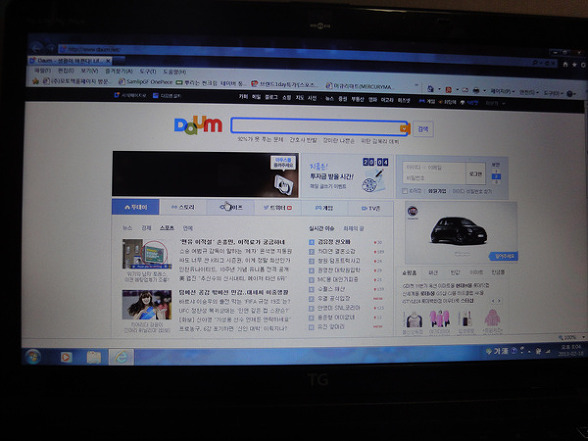Click the next arrow in the shopping box

click(x=499, y=301)
